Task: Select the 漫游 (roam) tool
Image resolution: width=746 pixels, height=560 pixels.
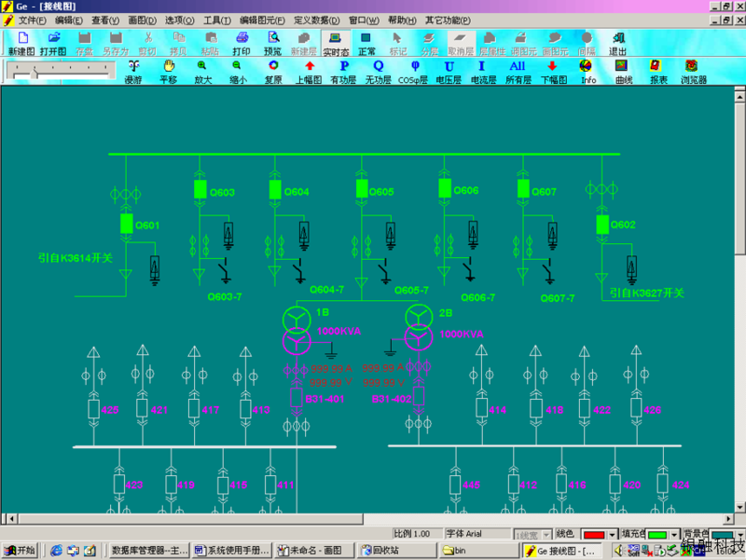Action: point(134,72)
